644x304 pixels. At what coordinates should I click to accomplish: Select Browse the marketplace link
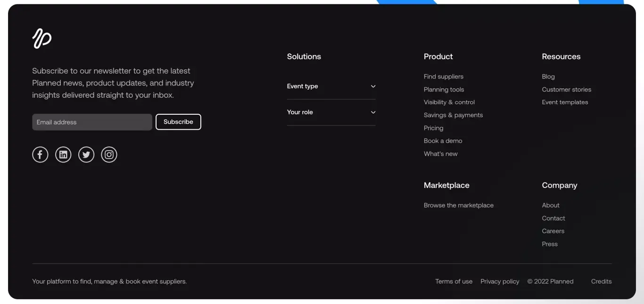tap(459, 205)
